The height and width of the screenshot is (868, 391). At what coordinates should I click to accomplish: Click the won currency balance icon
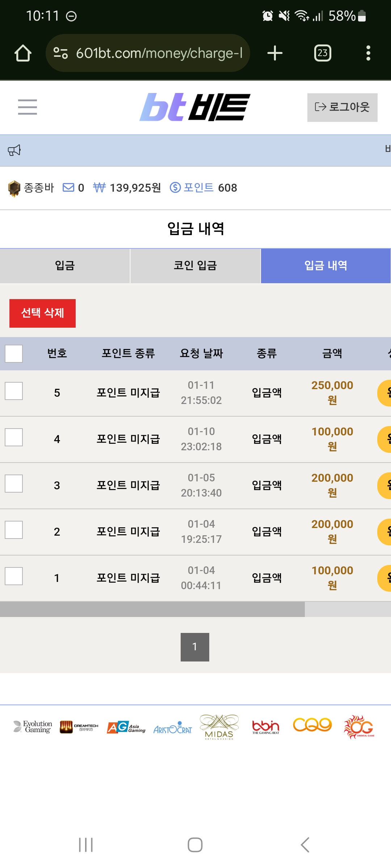[99, 187]
